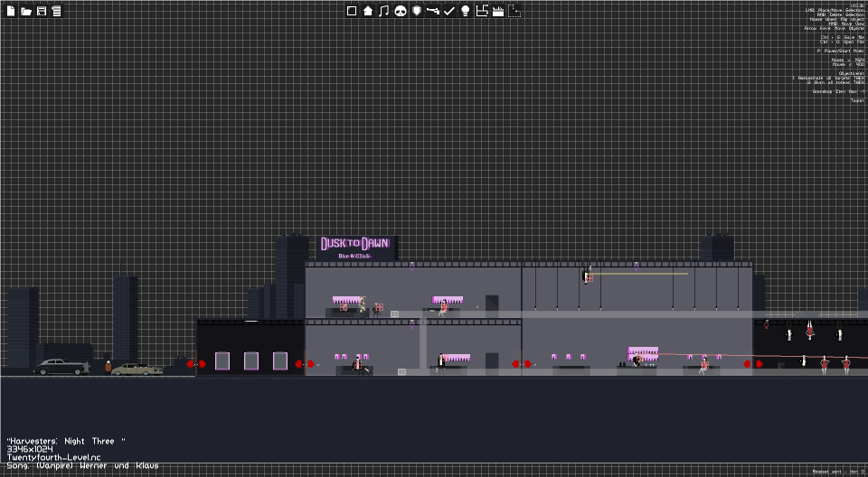
Task: Click the red door arrows by the windows
Action: 196,363
